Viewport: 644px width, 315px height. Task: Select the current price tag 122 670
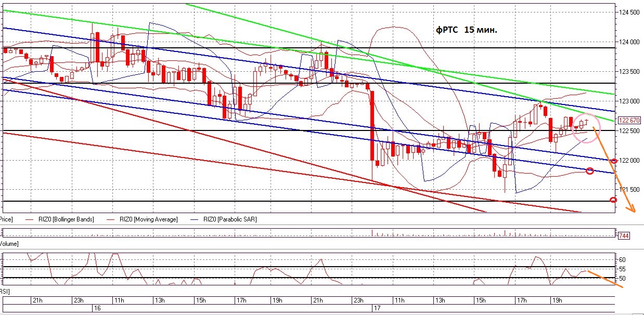click(x=629, y=120)
